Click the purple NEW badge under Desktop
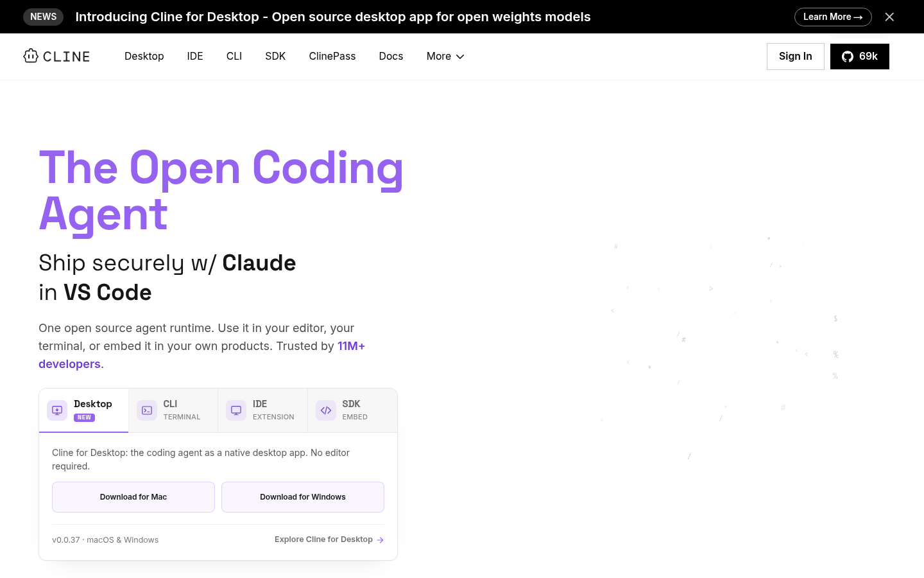This screenshot has width=924, height=578. point(84,417)
